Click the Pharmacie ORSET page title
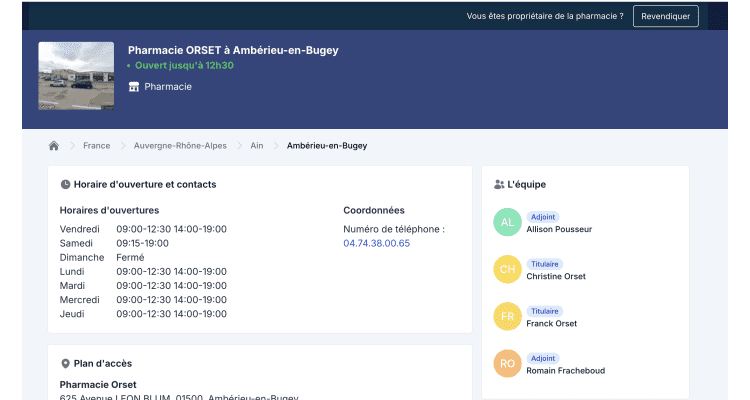750x400 pixels. (x=233, y=50)
